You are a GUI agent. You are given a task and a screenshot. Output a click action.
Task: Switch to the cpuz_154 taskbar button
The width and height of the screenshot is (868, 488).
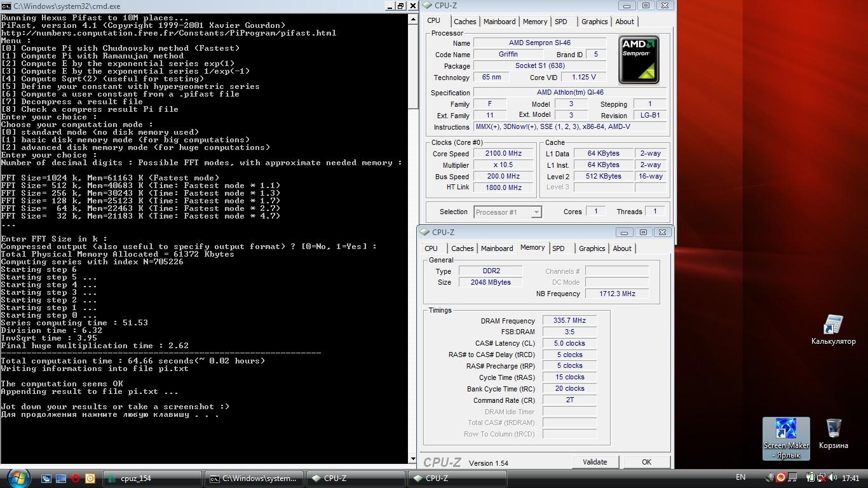[x=152, y=478]
